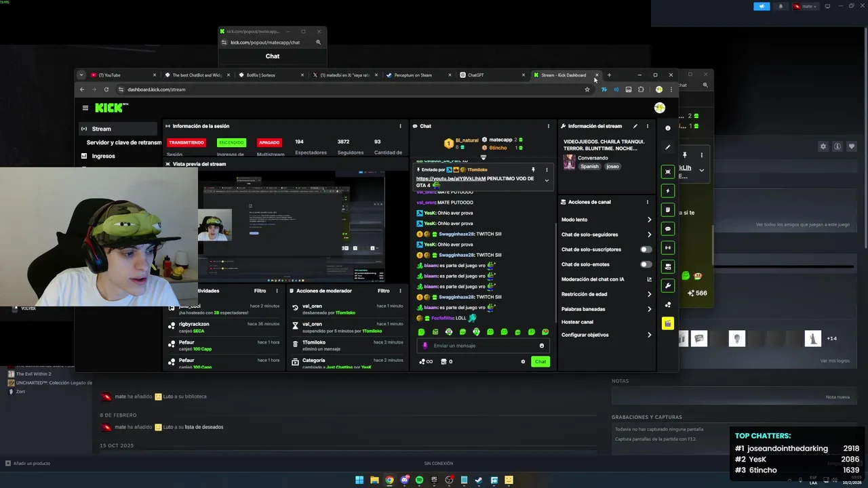
Task: Open the emoji picker in message box
Action: click(x=541, y=346)
